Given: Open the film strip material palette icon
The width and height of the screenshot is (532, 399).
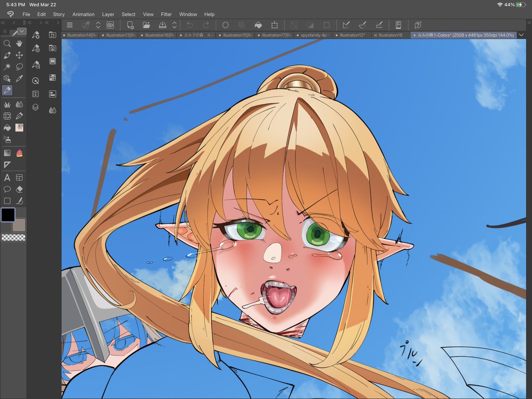Looking at the screenshot, I should 53,62.
